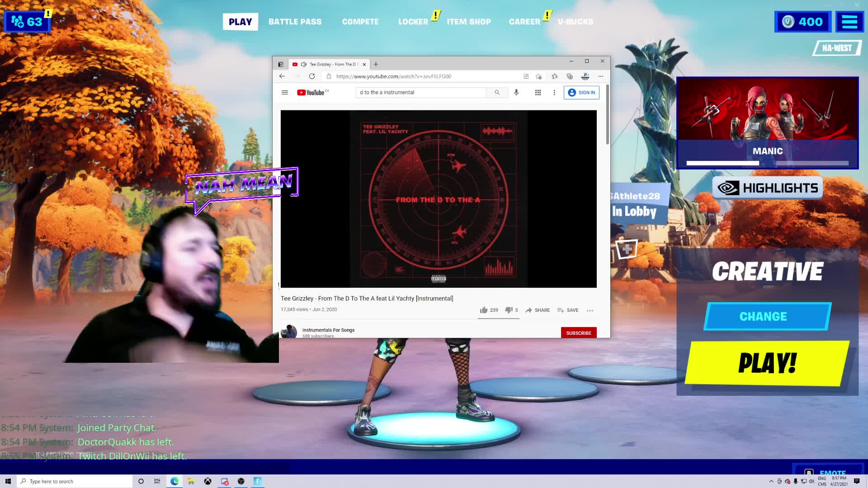Open a new browser tab
Viewport: 868px width, 488px height.
coord(376,64)
